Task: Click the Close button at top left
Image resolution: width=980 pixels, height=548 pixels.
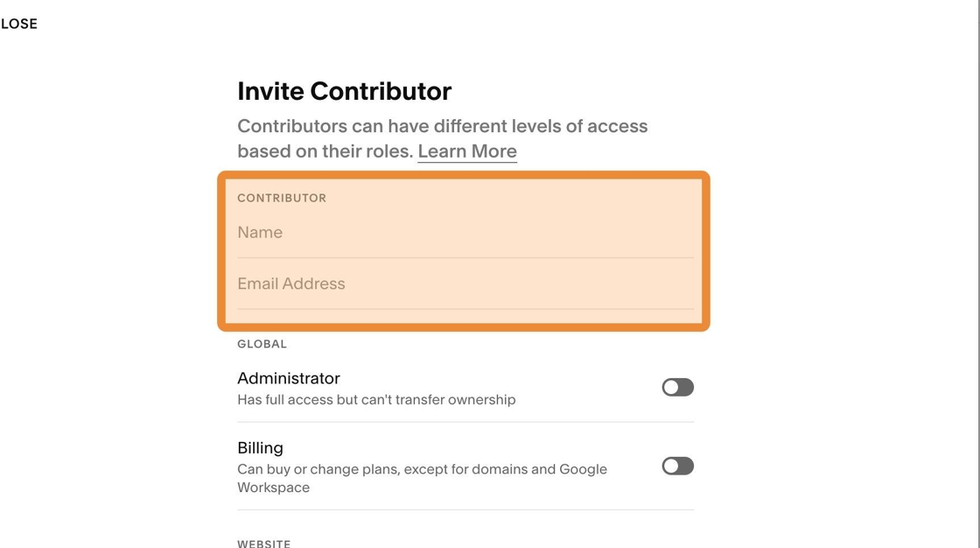Action: [x=18, y=24]
